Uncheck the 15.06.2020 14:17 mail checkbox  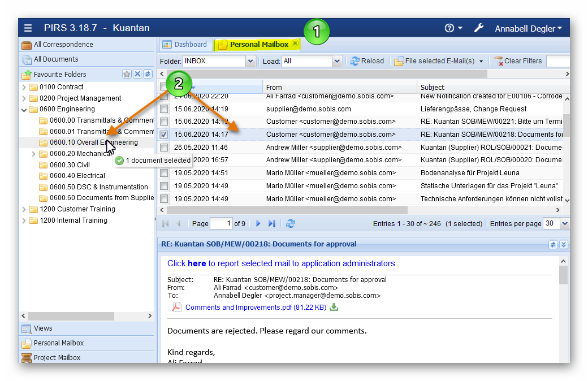click(164, 135)
